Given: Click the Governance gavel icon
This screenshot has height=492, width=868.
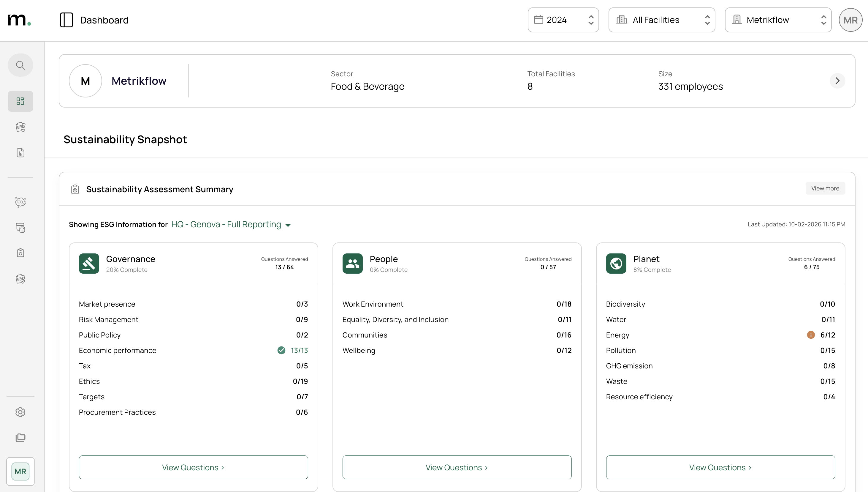Looking at the screenshot, I should [89, 263].
